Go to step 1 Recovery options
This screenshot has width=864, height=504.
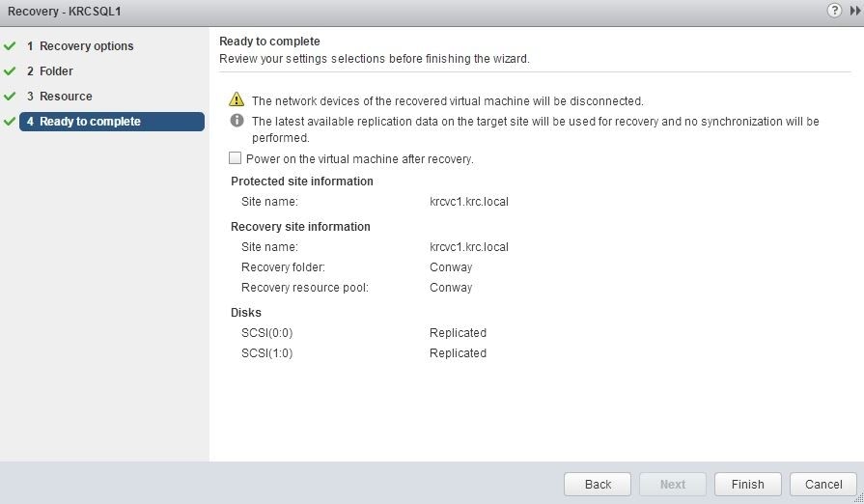coord(86,46)
